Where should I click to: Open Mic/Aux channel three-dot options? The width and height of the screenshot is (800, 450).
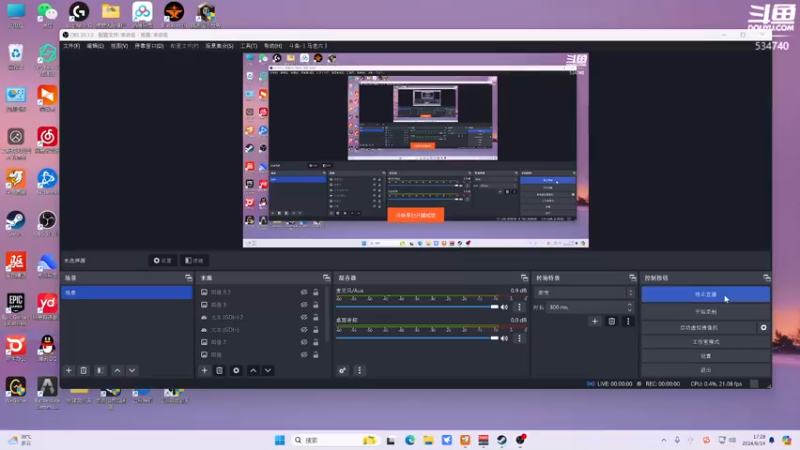click(519, 307)
